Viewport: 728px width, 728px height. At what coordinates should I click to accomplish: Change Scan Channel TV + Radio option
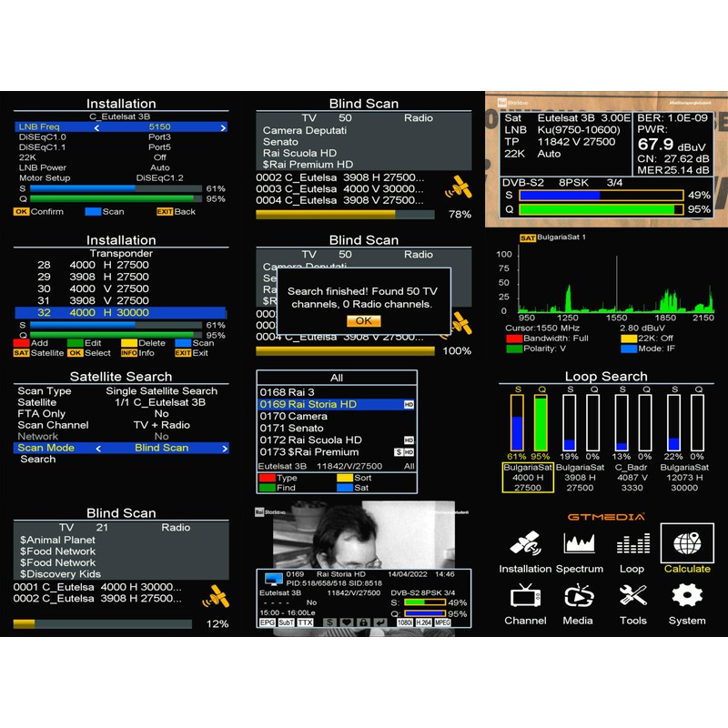(x=122, y=425)
